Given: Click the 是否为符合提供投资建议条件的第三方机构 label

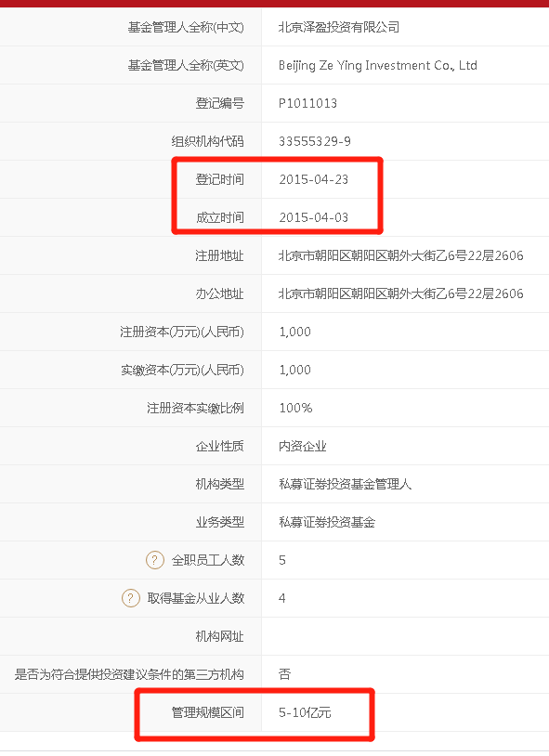Looking at the screenshot, I should pos(129,674).
